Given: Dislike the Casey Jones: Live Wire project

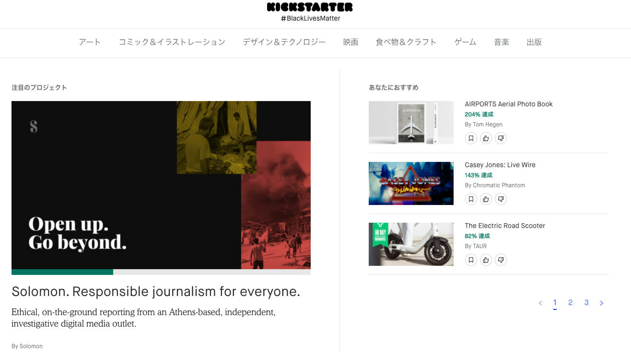Looking at the screenshot, I should pyautogui.click(x=501, y=199).
